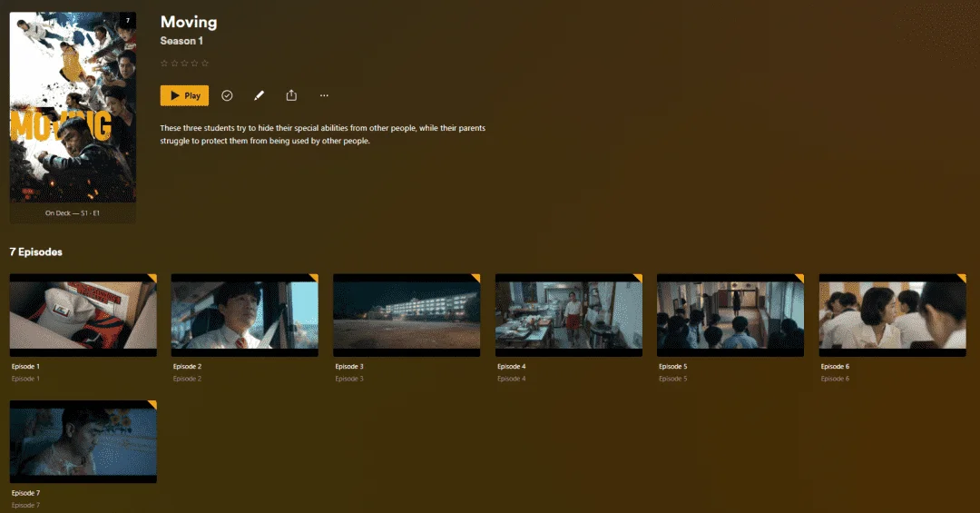This screenshot has height=513, width=980.
Task: Click the unwatched count badge on poster
Action: click(x=128, y=21)
